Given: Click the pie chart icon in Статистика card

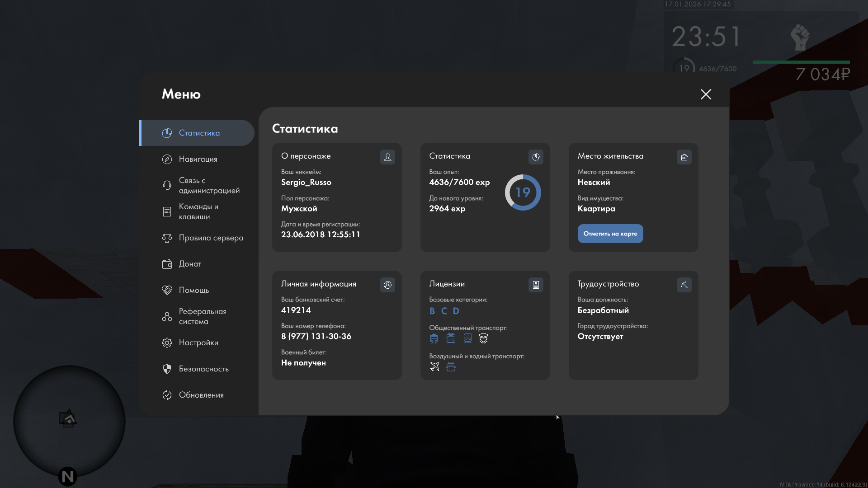Looking at the screenshot, I should pos(536,157).
